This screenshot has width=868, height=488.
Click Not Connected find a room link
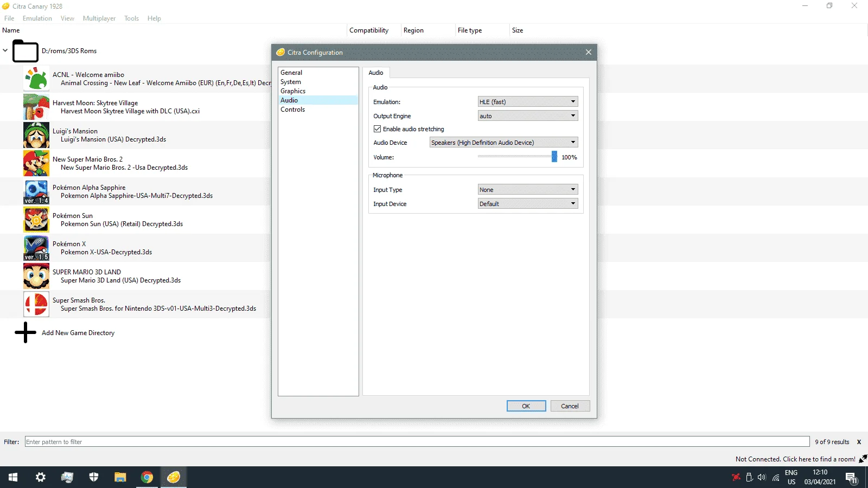point(795,459)
